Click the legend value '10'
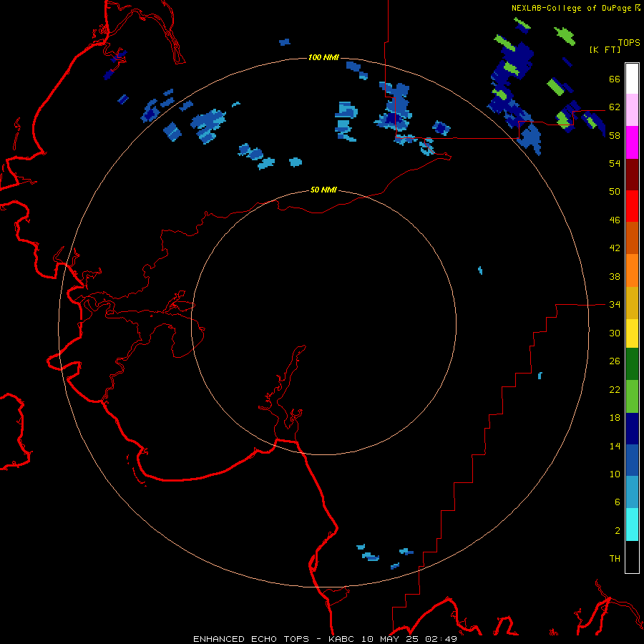 point(615,474)
